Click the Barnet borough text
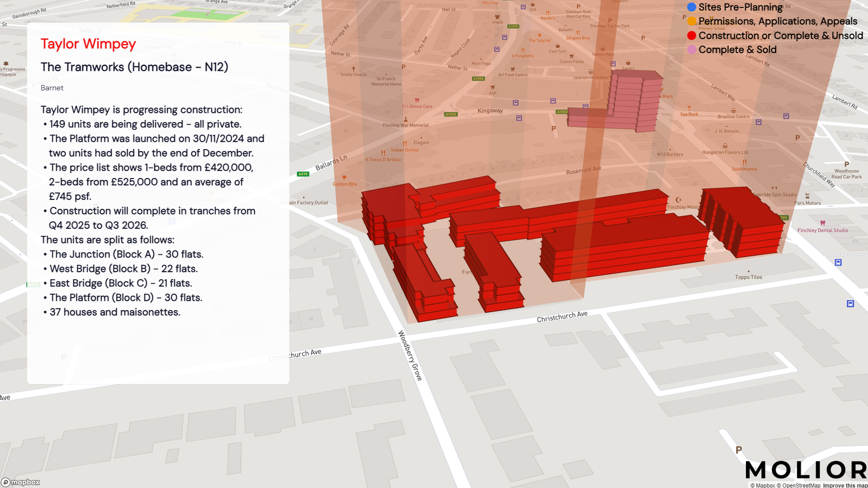The width and height of the screenshot is (868, 488). 52,88
